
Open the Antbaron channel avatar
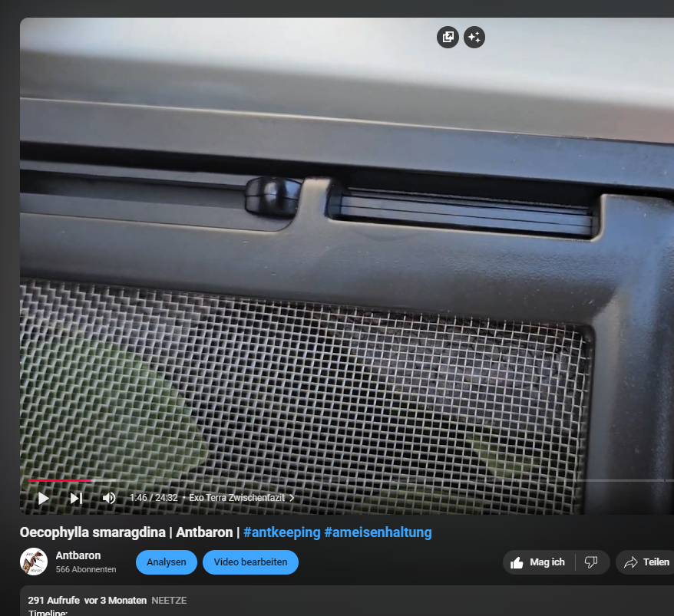pos(34,562)
